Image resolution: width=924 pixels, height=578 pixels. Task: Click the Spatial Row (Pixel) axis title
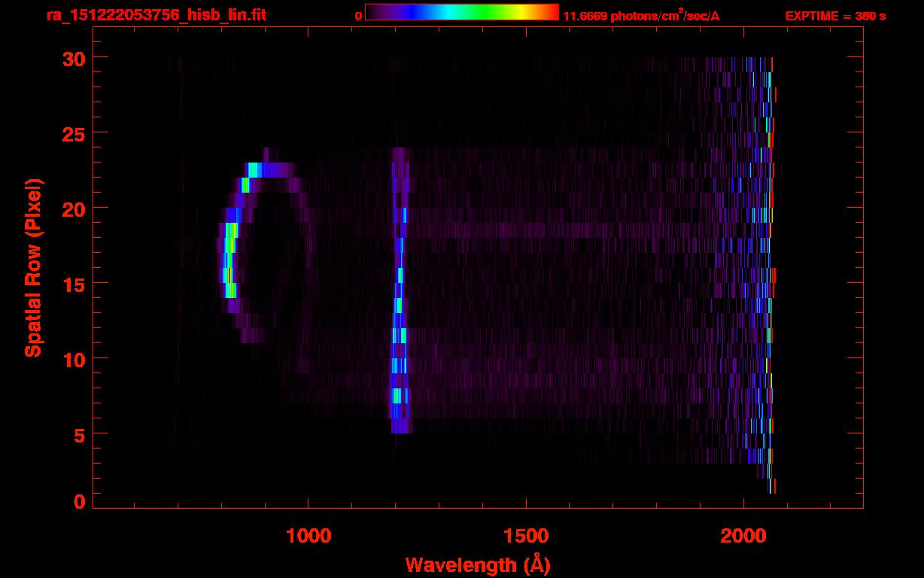click(x=33, y=268)
